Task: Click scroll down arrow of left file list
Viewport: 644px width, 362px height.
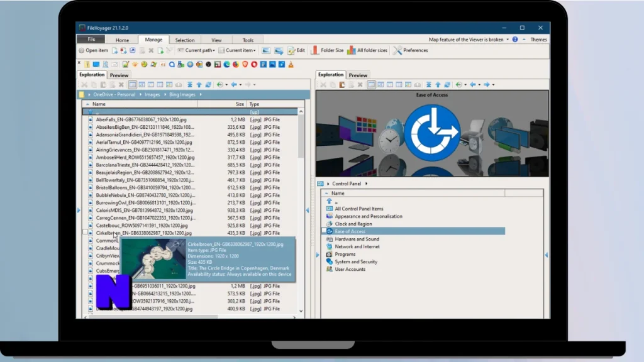Action: point(301,310)
